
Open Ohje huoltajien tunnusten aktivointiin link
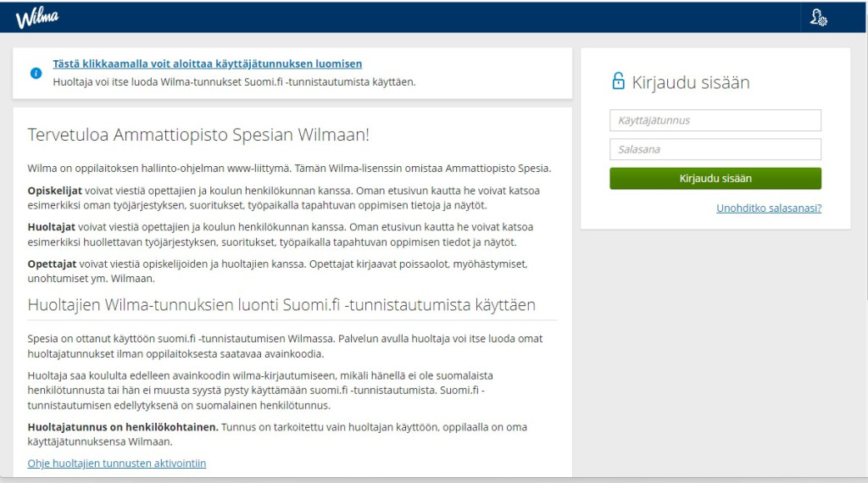pos(117,463)
